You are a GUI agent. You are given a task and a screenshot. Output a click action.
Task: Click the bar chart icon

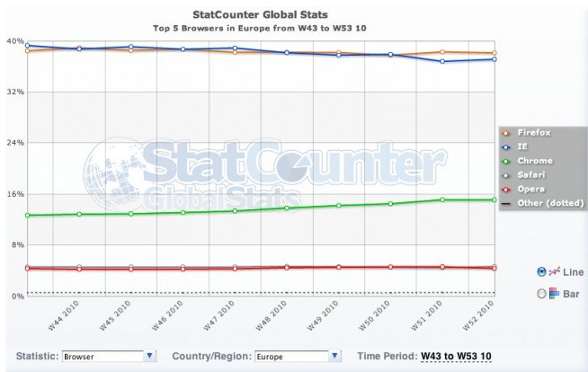pyautogui.click(x=554, y=293)
